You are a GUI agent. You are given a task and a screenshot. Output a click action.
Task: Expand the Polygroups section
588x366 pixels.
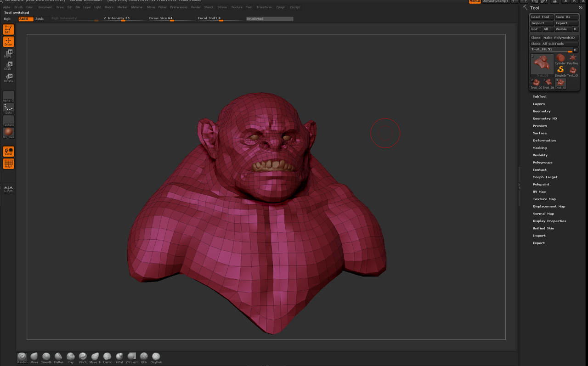pyautogui.click(x=543, y=163)
